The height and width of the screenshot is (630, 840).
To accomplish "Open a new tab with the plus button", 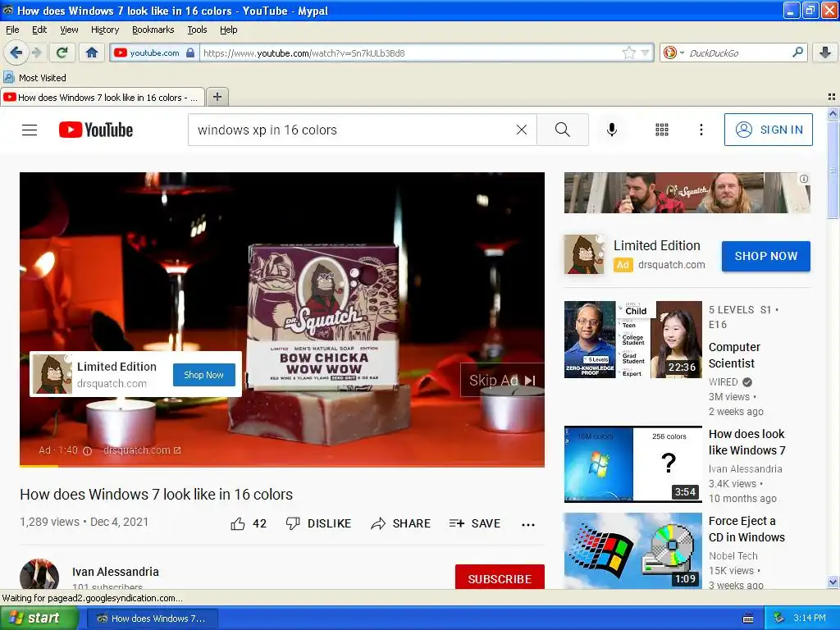I will click(x=217, y=97).
